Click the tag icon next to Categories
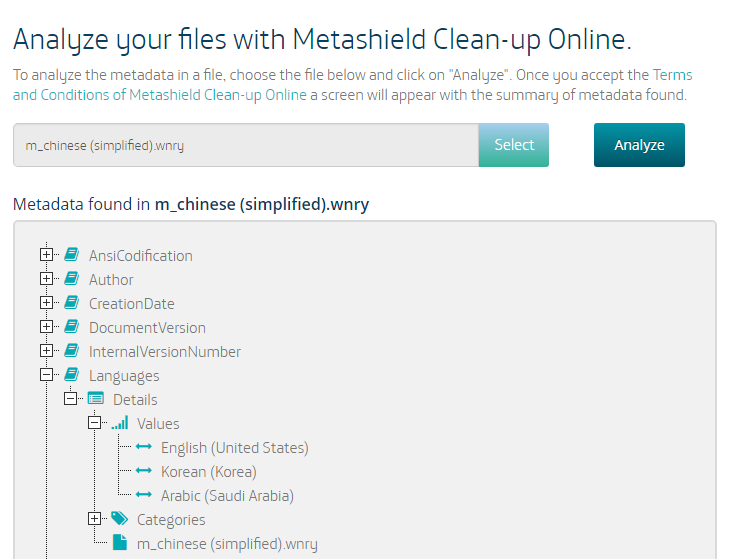736x559 pixels. pyautogui.click(x=119, y=519)
